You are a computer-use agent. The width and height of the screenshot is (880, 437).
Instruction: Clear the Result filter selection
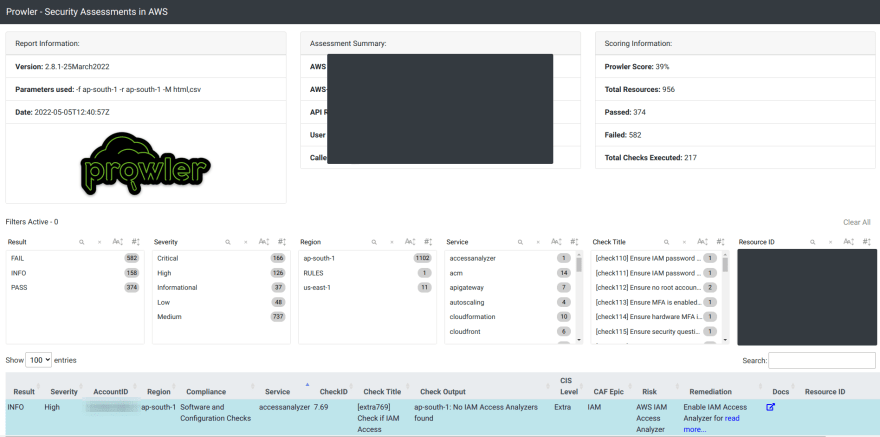coord(99,242)
